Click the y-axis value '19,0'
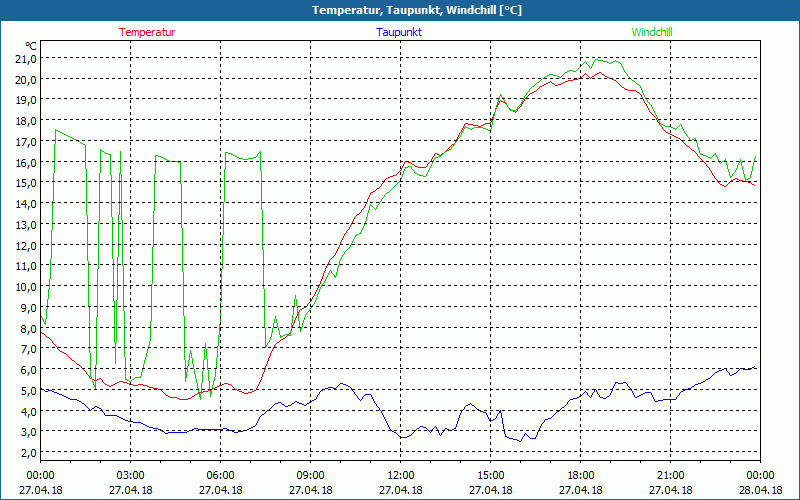Screen dimensions: 800x500 pyautogui.click(x=27, y=100)
